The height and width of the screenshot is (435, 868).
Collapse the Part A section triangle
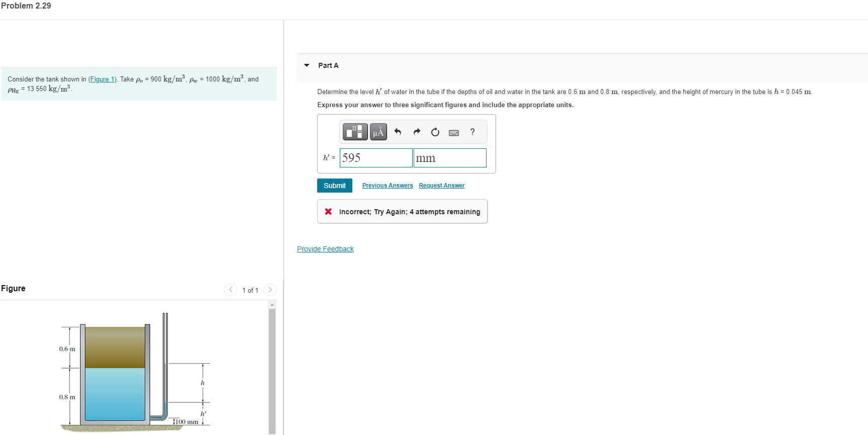pyautogui.click(x=307, y=65)
